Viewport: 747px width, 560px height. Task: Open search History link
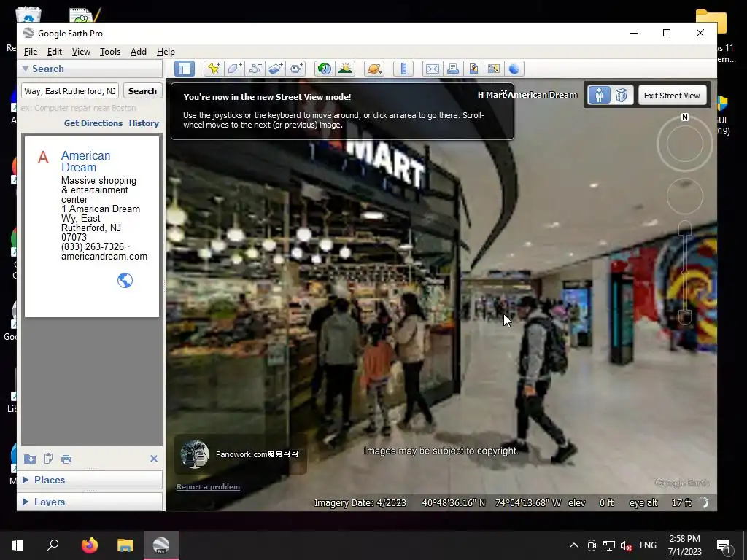click(x=144, y=122)
